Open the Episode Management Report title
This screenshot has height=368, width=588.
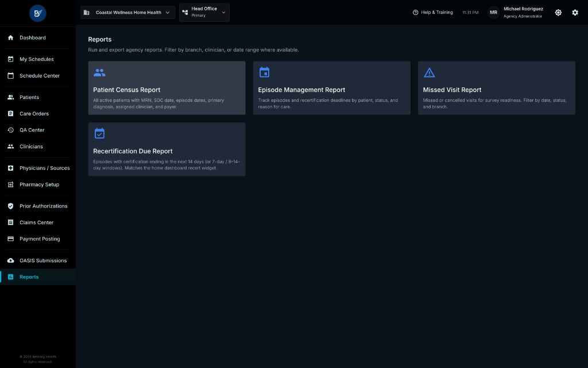click(x=301, y=90)
